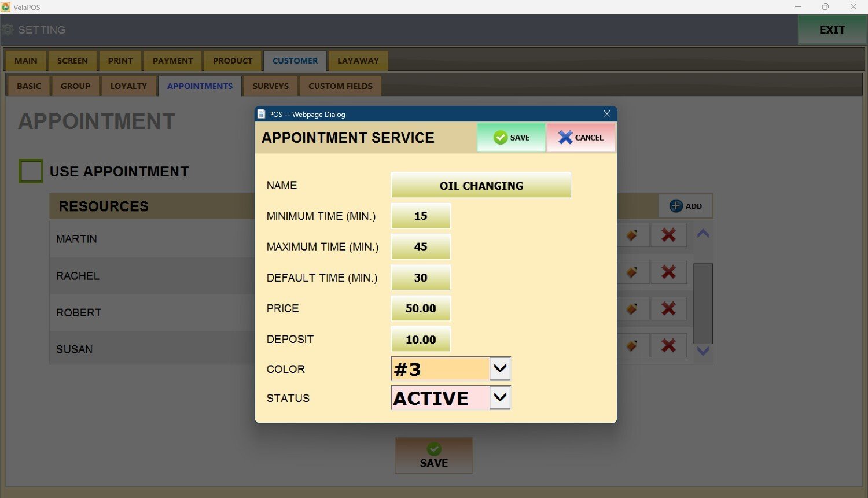The image size is (868, 498).
Task: Click the edit icon for Rachel resource
Action: point(632,272)
